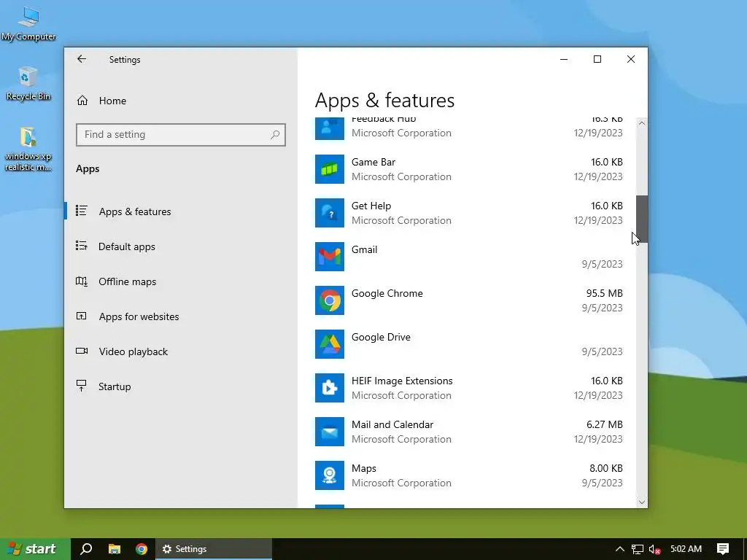Click the HEIF Image Extensions icon

[x=329, y=388]
